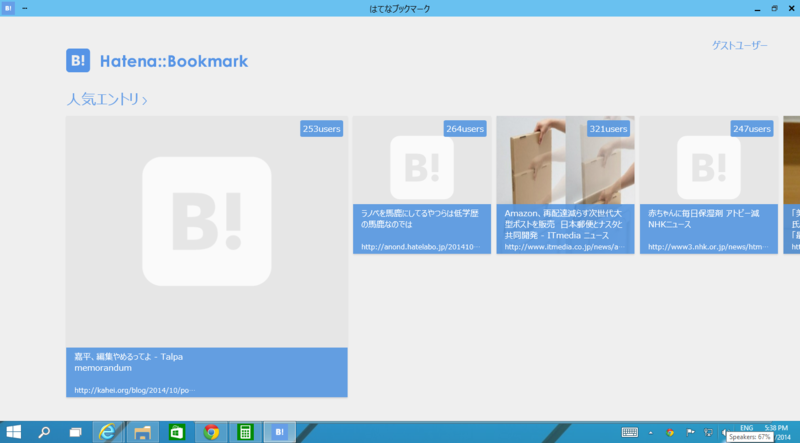
Task: Open the Windows Store taskbar icon
Action: 177,432
